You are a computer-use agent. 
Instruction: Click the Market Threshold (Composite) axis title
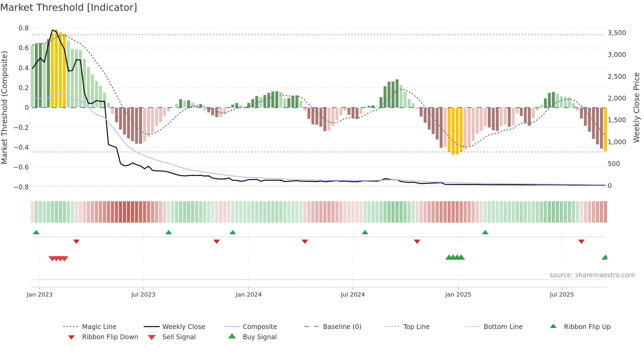click(x=4, y=108)
